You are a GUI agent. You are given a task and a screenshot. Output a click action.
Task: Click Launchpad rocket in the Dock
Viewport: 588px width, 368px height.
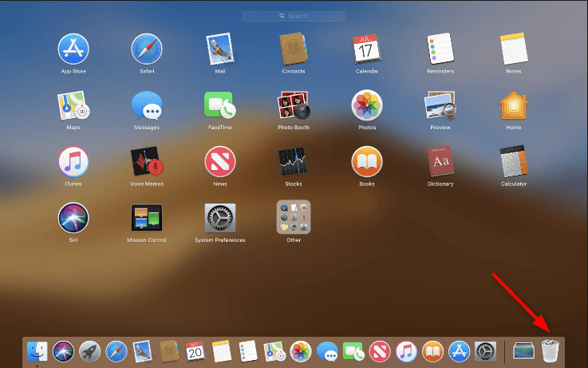tap(89, 351)
